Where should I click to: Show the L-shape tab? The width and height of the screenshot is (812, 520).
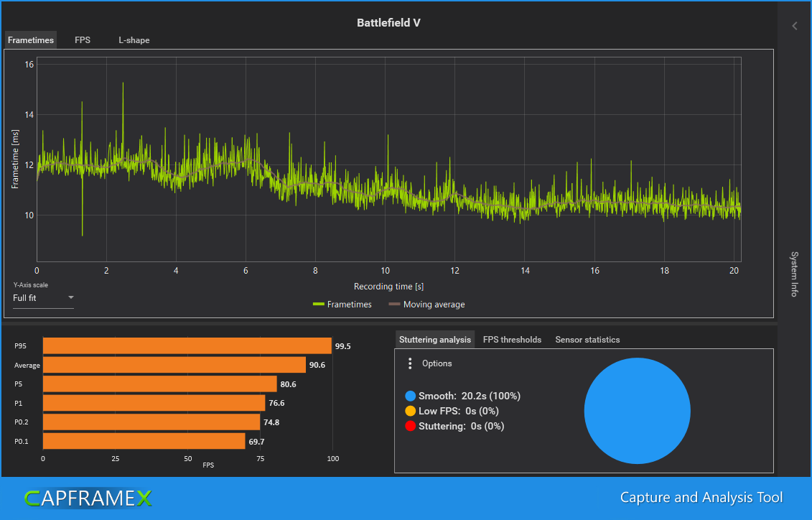pyautogui.click(x=134, y=40)
